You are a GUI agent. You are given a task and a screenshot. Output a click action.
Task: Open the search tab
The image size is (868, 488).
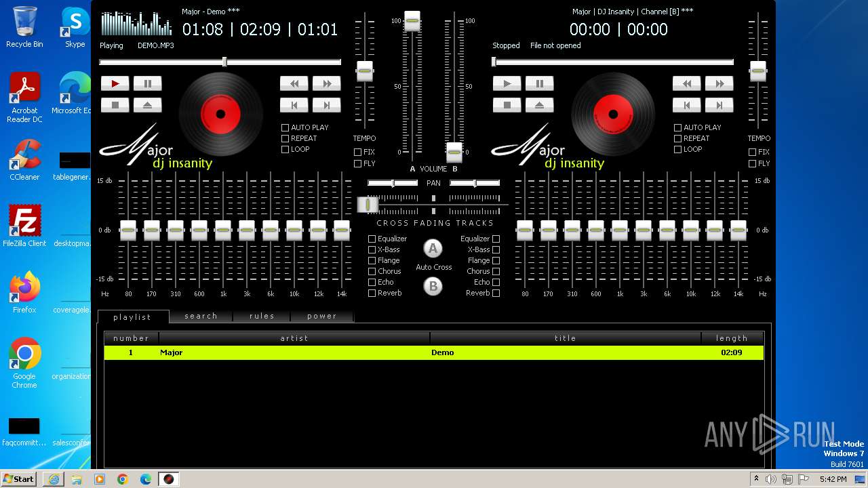[x=201, y=317]
